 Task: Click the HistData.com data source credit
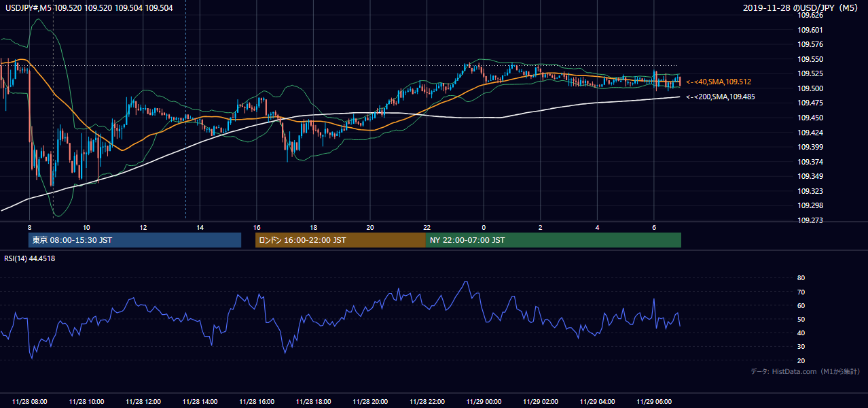tap(806, 371)
